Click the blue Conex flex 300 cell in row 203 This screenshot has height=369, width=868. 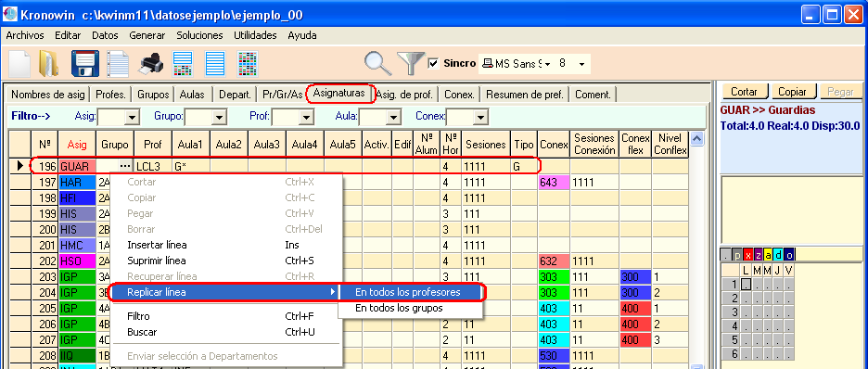(635, 276)
